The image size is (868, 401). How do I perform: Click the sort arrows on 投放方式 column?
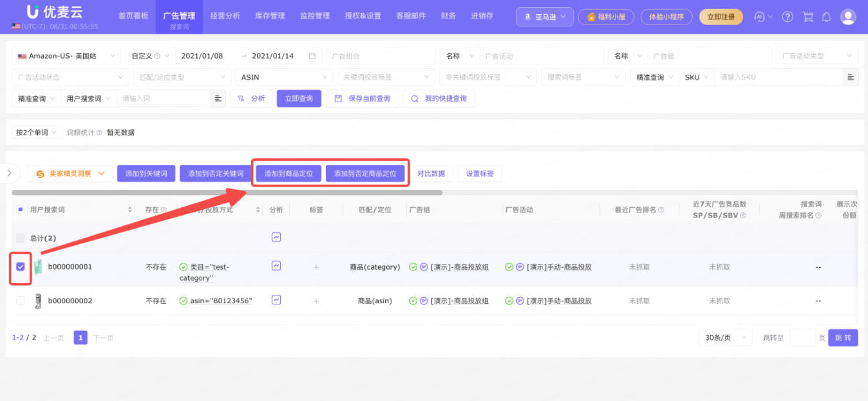pyautogui.click(x=258, y=210)
